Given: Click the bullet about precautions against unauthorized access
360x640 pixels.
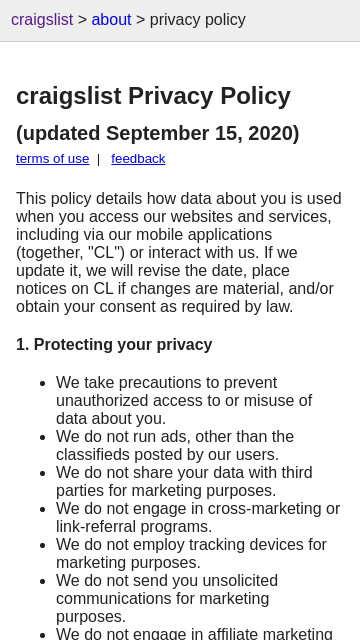Looking at the screenshot, I should tap(184, 400).
